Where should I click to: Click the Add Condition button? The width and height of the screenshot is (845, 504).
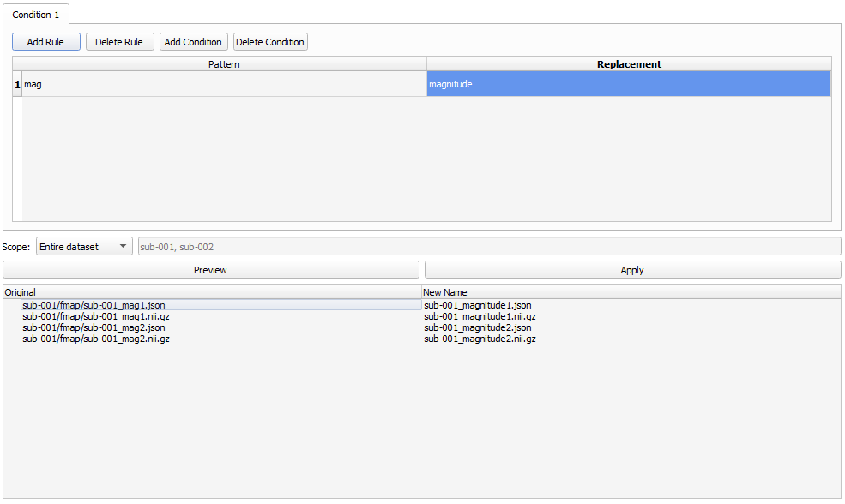[194, 42]
